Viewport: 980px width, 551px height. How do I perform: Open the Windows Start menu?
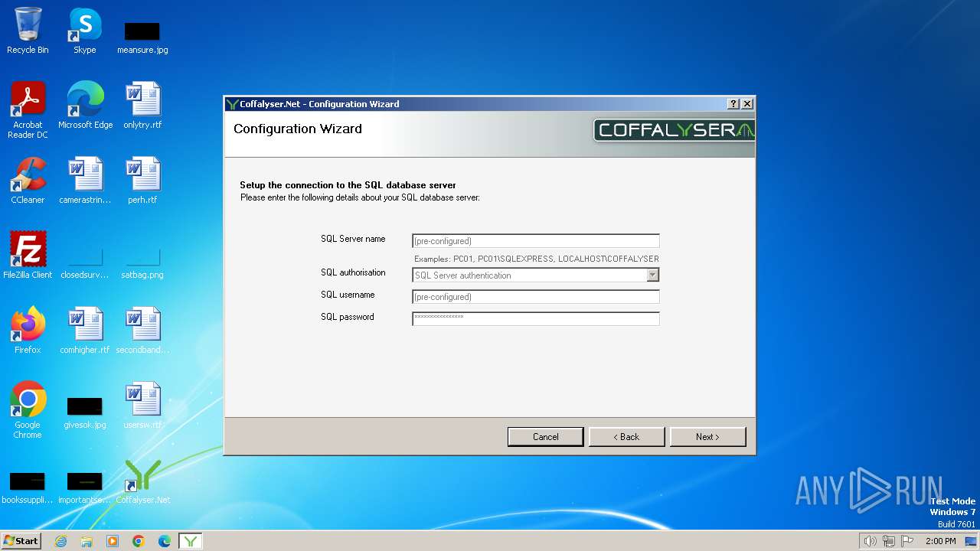pos(21,541)
